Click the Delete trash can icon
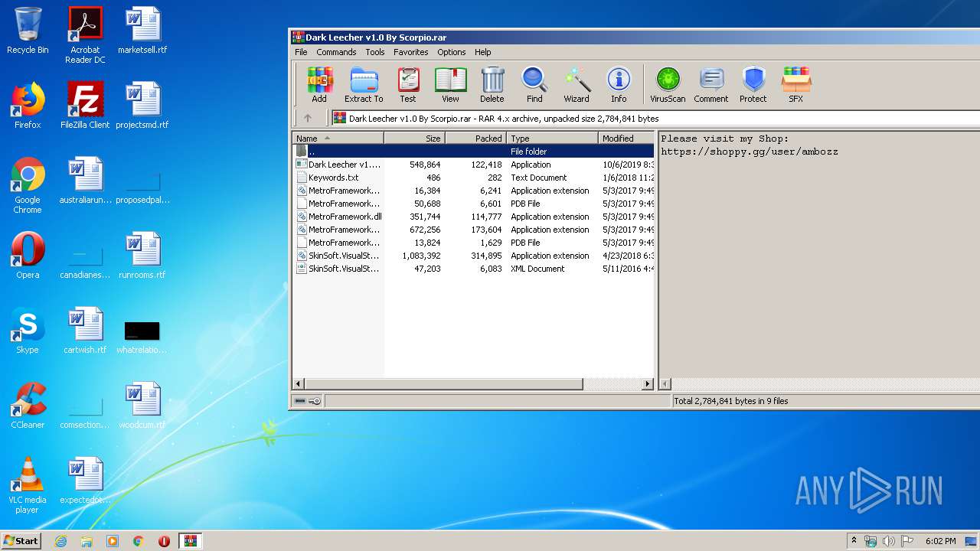The image size is (980, 551). point(492,84)
